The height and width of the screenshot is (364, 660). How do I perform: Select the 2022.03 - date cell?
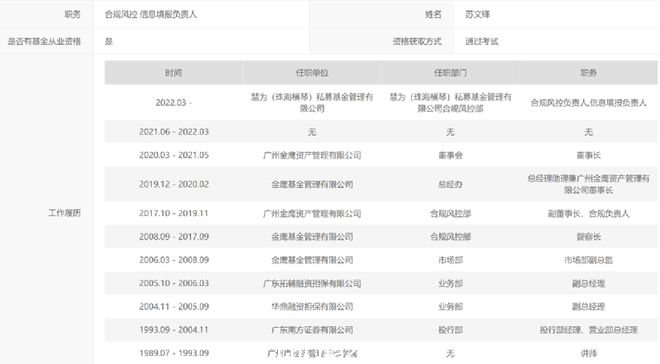[173, 103]
